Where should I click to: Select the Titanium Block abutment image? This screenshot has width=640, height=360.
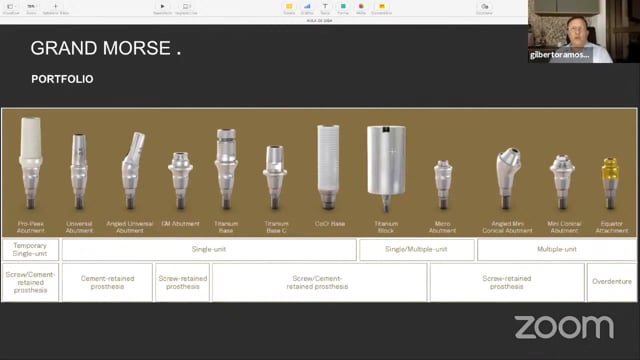click(386, 168)
